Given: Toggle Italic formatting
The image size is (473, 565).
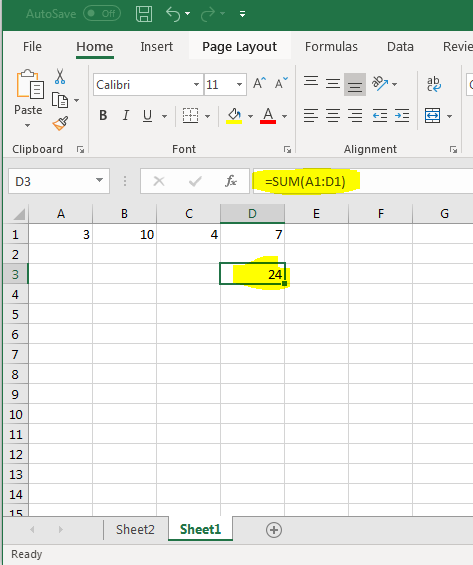Looking at the screenshot, I should click(x=125, y=116).
